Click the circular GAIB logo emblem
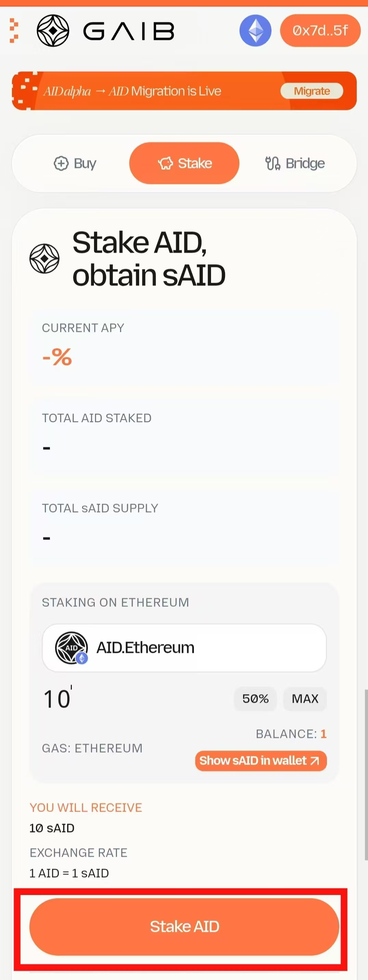This screenshot has height=980, width=368. tap(53, 30)
